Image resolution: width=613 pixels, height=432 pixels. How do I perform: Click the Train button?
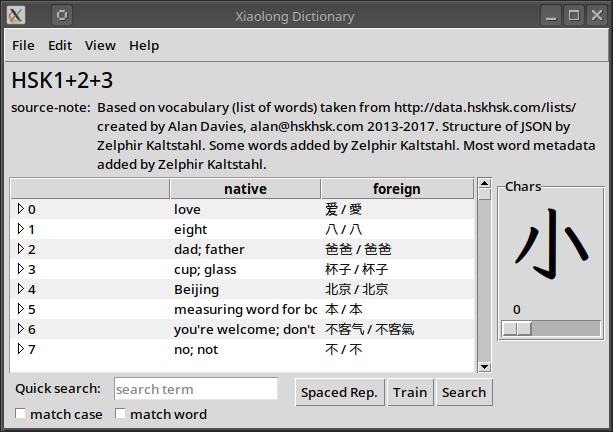(410, 392)
